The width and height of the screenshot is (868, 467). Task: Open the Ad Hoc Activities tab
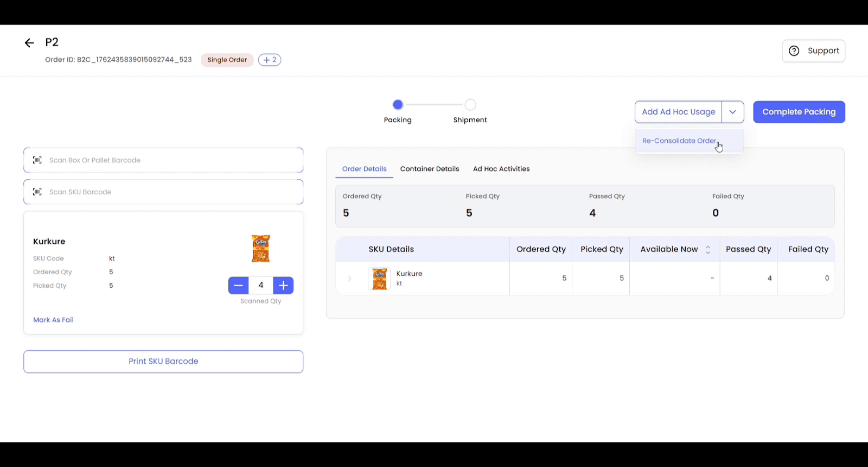tap(501, 169)
